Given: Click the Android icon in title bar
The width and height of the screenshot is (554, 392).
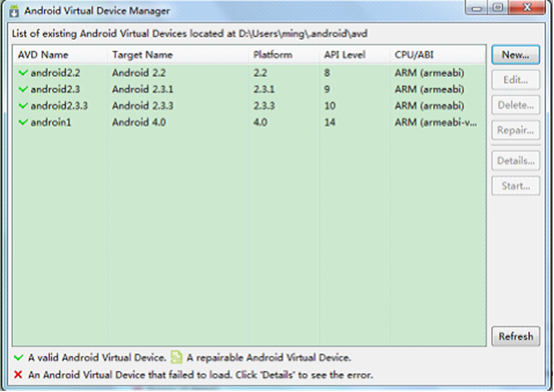Looking at the screenshot, I should [14, 11].
